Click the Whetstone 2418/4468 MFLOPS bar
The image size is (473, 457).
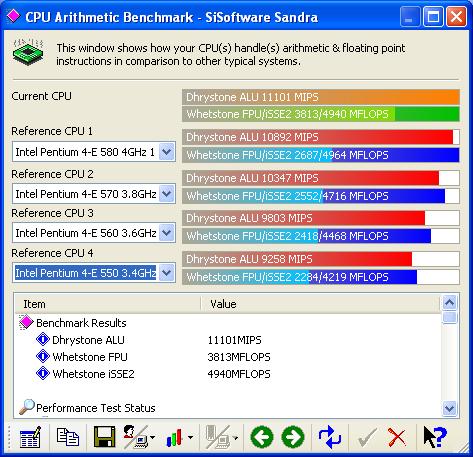(x=321, y=236)
